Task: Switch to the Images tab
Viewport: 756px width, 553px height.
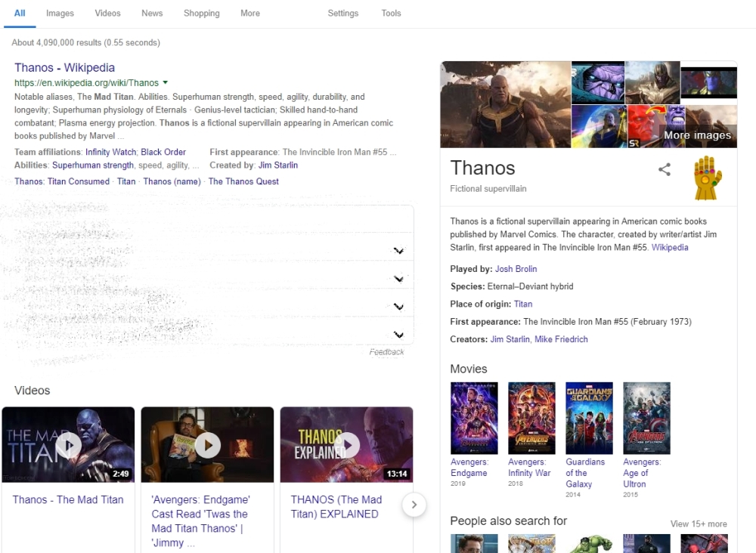Action: (60, 14)
